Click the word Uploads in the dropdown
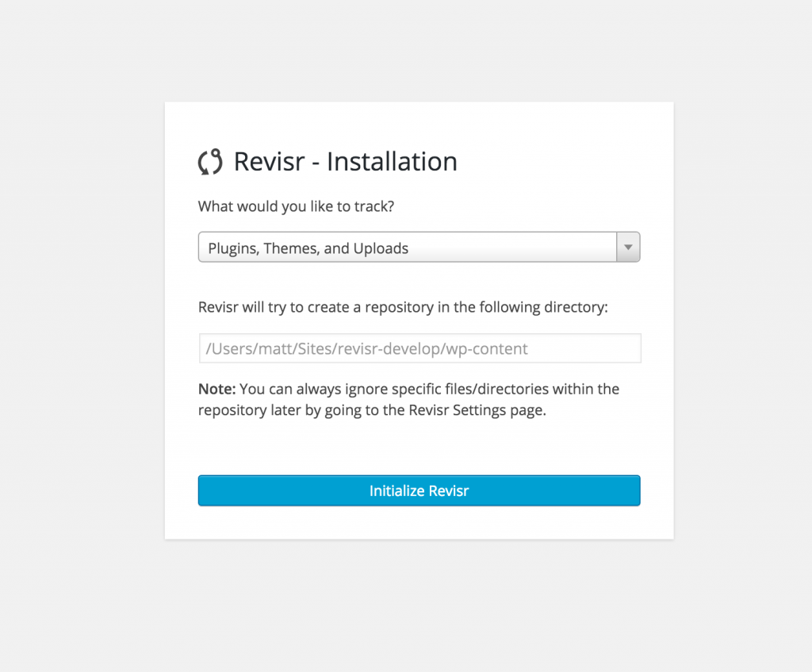 click(381, 248)
